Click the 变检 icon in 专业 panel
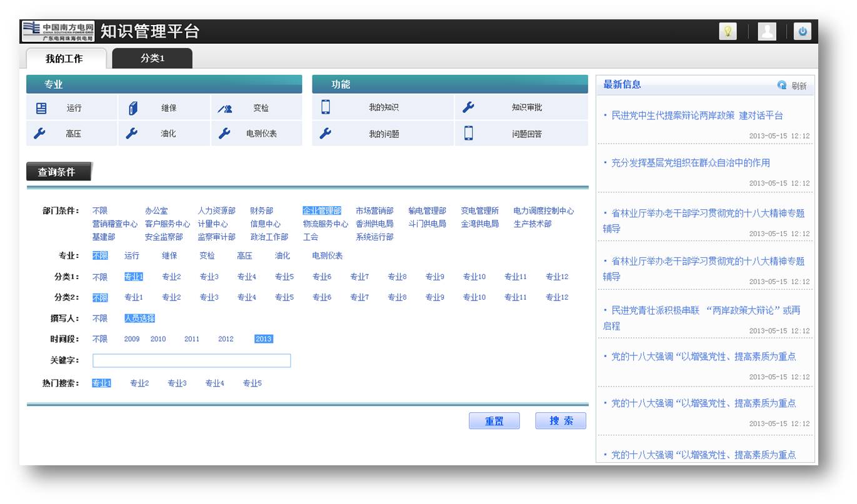The width and height of the screenshot is (857, 504). tap(225, 109)
